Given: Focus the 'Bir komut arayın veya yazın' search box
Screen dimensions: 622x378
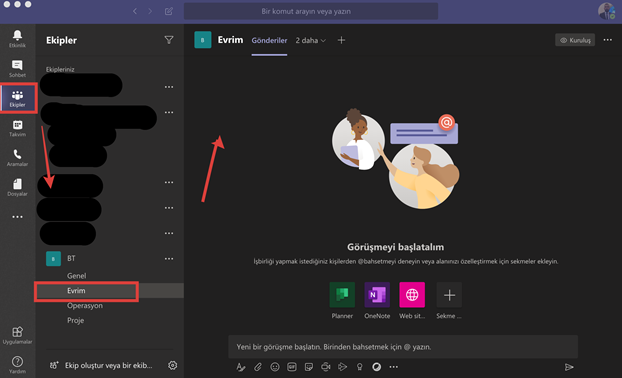Looking at the screenshot, I should click(x=311, y=12).
